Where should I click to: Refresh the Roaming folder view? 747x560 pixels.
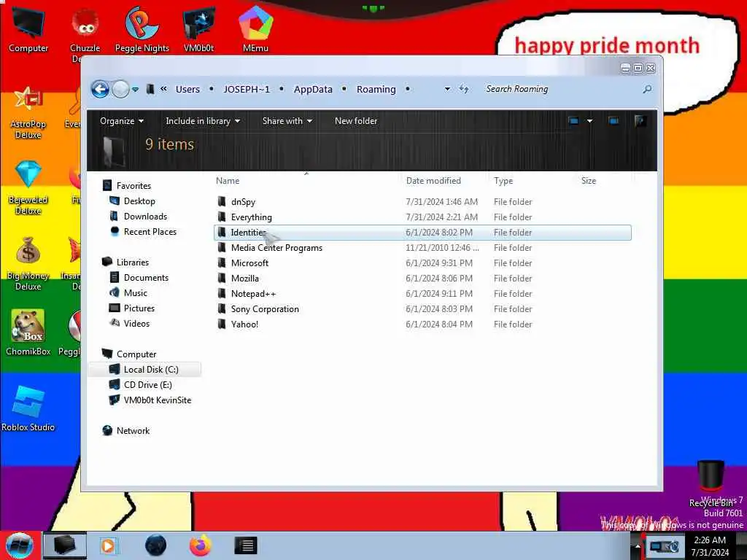coord(463,88)
